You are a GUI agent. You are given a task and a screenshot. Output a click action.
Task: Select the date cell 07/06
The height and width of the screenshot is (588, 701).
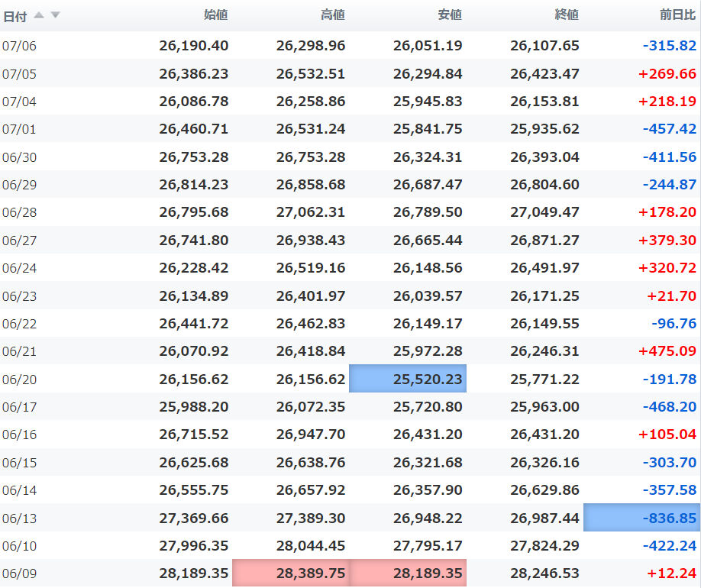19,46
